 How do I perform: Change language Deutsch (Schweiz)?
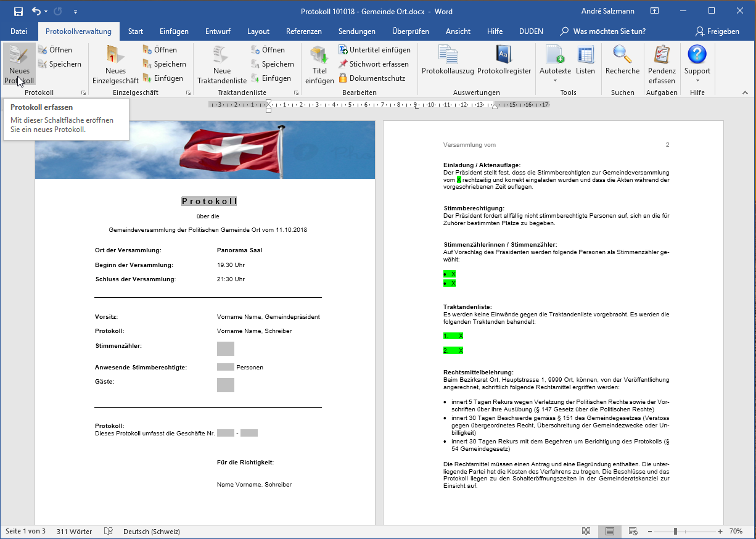tap(151, 532)
